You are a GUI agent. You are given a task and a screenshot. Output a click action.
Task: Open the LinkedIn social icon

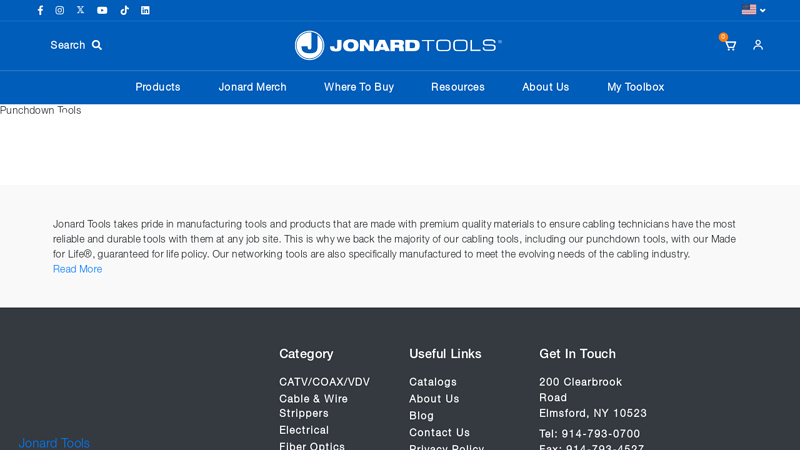145,10
